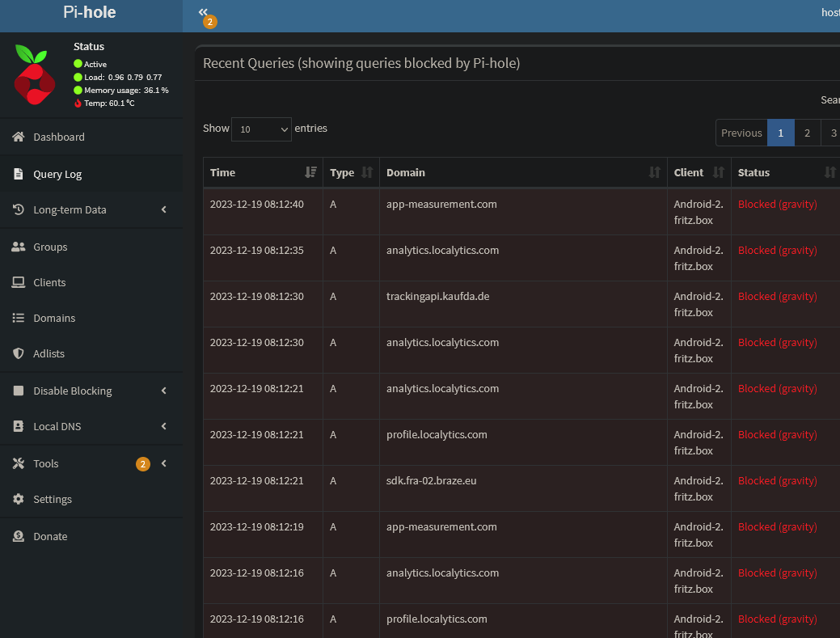840x638 pixels.
Task: Click the Long-term Data history icon
Action: (19, 209)
